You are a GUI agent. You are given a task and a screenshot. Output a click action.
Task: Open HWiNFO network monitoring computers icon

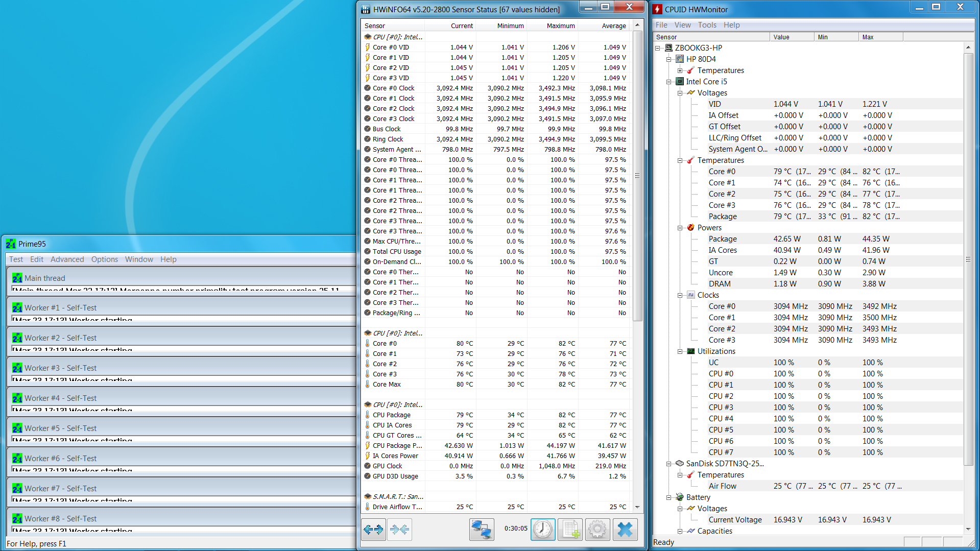482,530
